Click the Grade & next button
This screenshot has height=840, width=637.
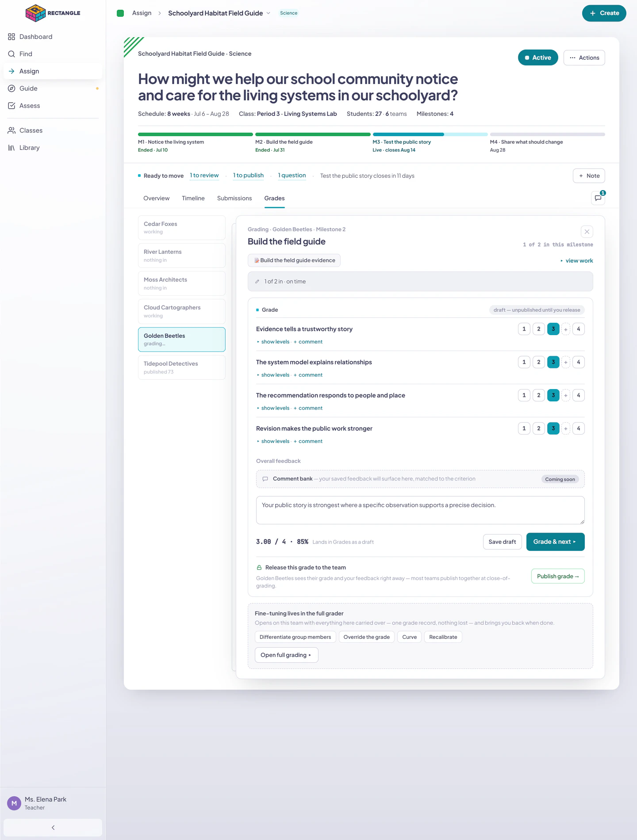click(556, 542)
